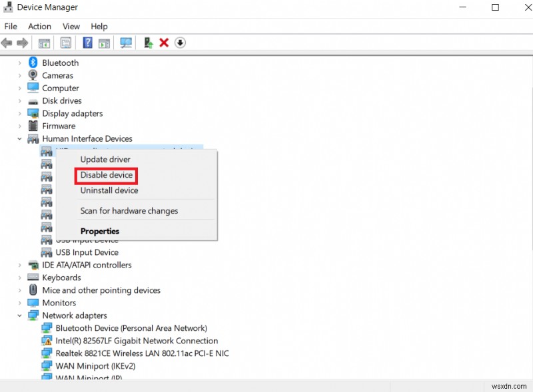This screenshot has height=392, width=533.
Task: Click the Cameras webcam icon
Action: [x=33, y=75]
